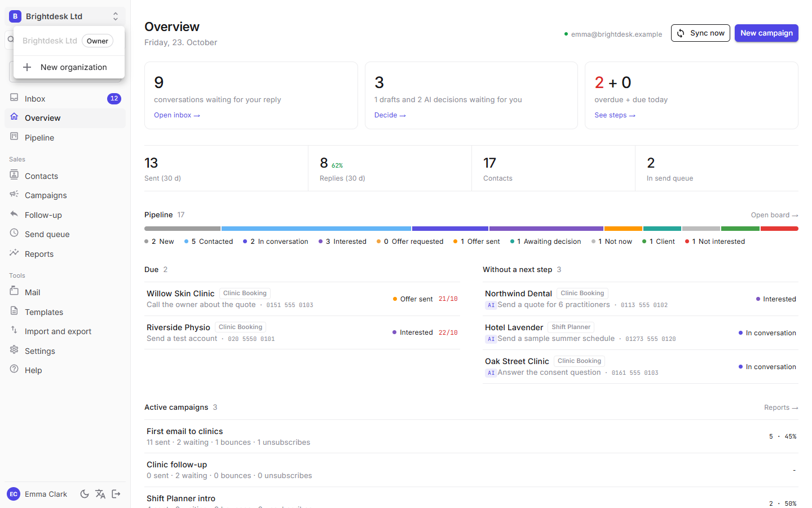Click the New campaign button
Screen dimensions: 812x508
766,33
